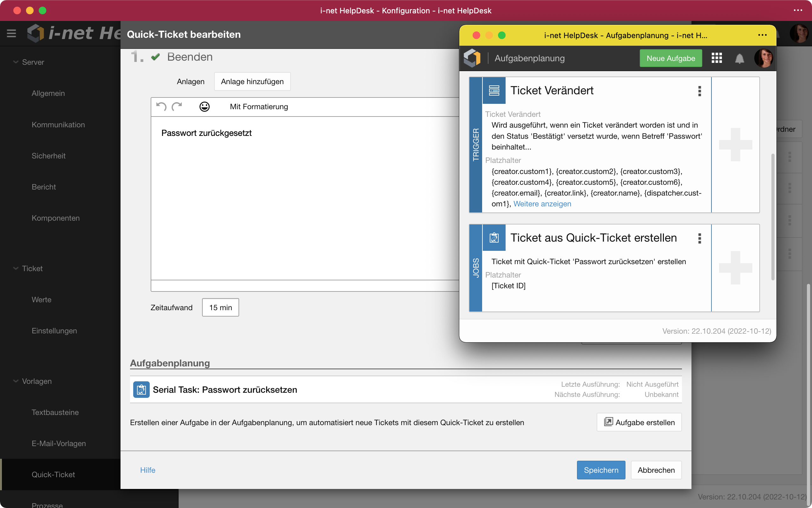Open the Hilfe link

[147, 470]
